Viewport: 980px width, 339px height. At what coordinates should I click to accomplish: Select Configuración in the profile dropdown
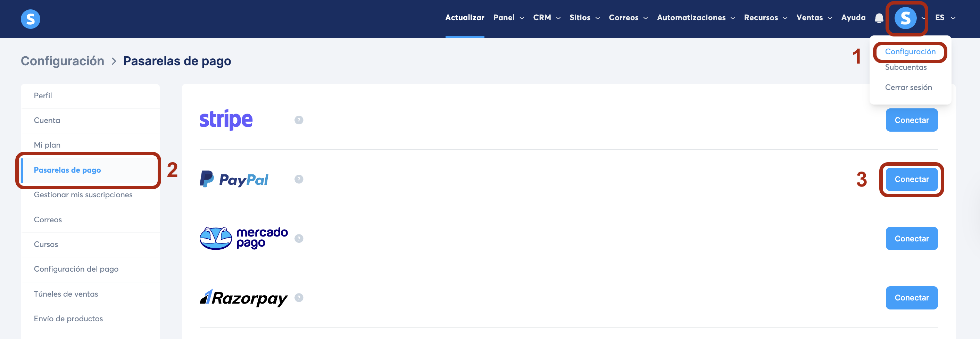point(910,52)
